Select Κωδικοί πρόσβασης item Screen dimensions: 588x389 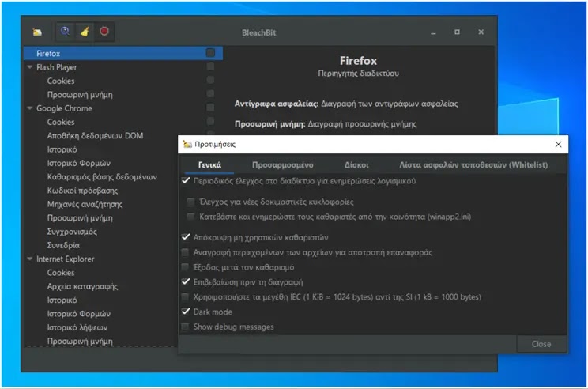tap(82, 191)
